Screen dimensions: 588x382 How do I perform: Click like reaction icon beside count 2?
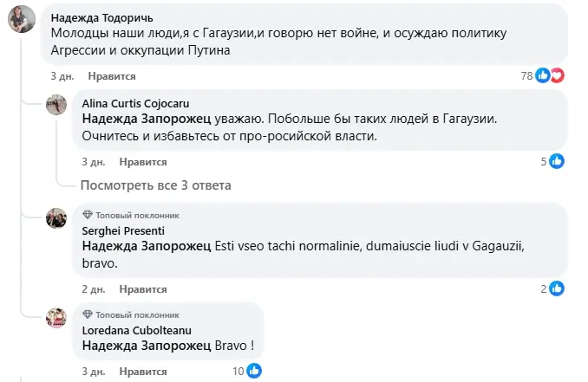557,288
